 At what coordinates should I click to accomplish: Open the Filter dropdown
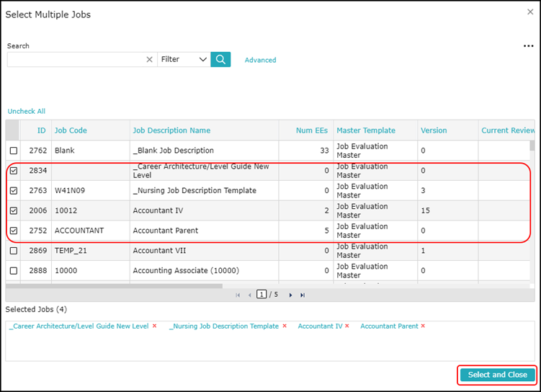tap(184, 59)
